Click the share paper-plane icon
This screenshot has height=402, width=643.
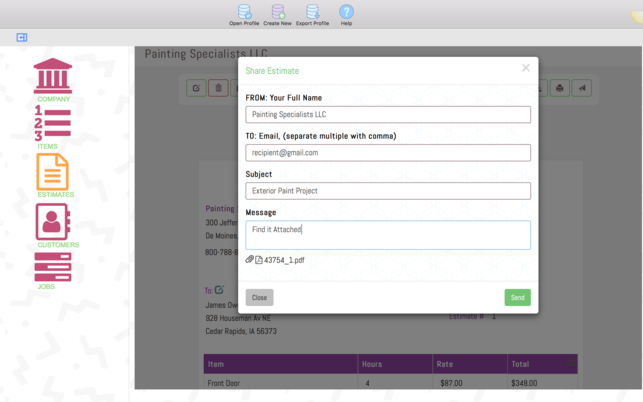point(582,88)
